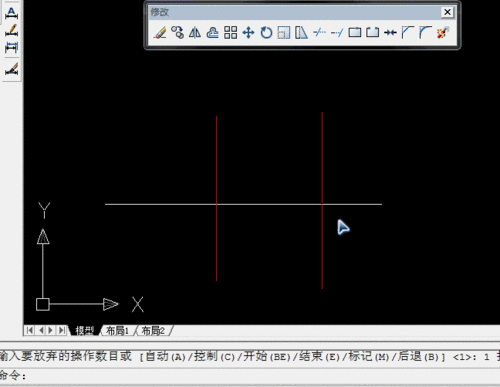Switch to the 布局2 layout tab

tap(153, 331)
